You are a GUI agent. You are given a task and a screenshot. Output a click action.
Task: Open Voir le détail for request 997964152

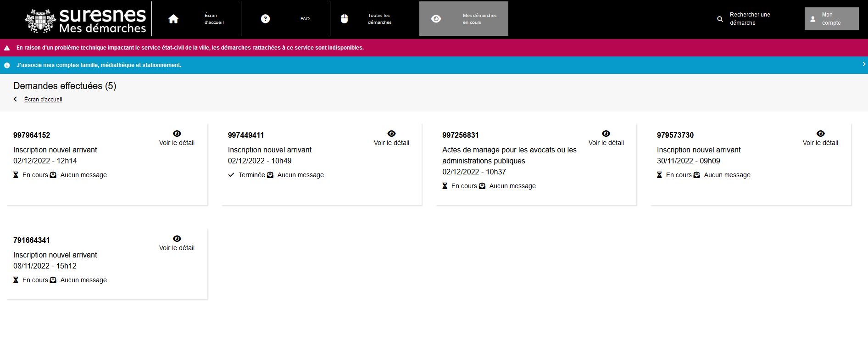pyautogui.click(x=177, y=143)
